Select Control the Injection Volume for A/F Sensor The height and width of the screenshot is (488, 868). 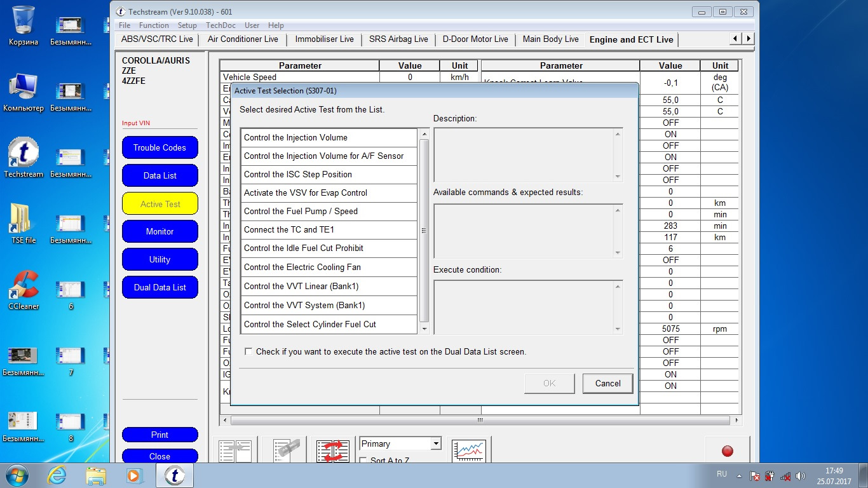(329, 156)
